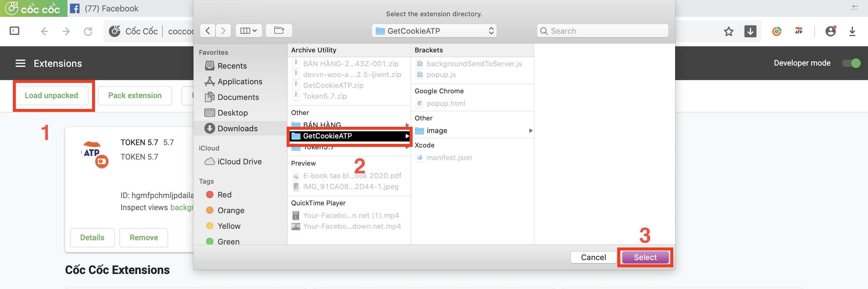The image size is (868, 289).
Task: Go back in the file dialog
Action: click(x=208, y=31)
